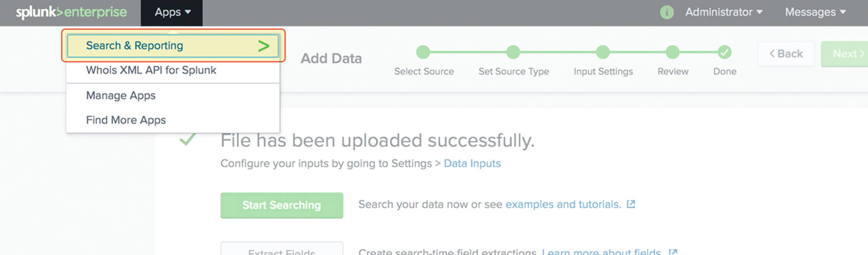This screenshot has height=255, width=868.
Task: Click the splunk>enterprise logo
Action: point(71,12)
